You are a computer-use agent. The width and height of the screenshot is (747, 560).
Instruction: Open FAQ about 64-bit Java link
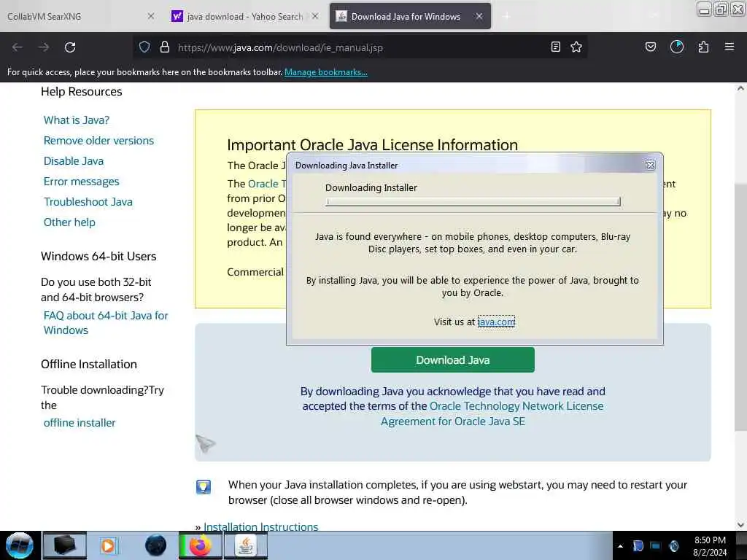(106, 323)
